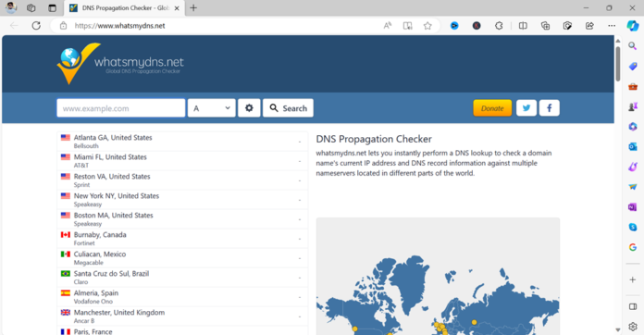Viewport: 644px width, 335px height.
Task: Select New York NY, United States row
Action: tap(182, 200)
